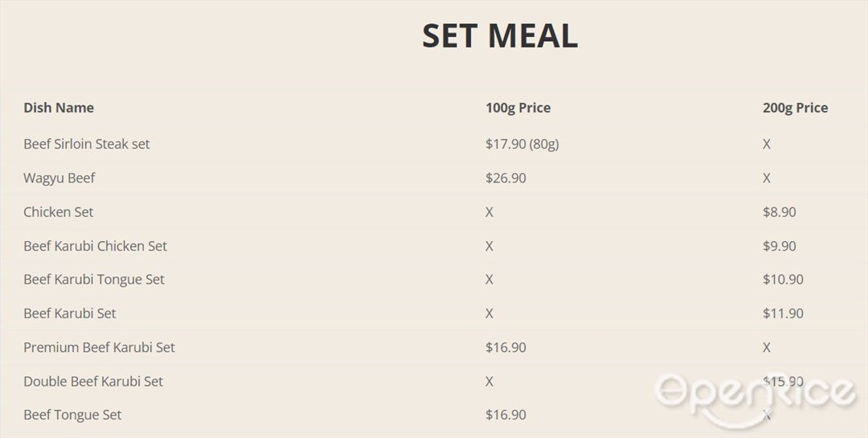Select the $8.90 Chicken Set price
The image size is (868, 438).
coord(780,212)
